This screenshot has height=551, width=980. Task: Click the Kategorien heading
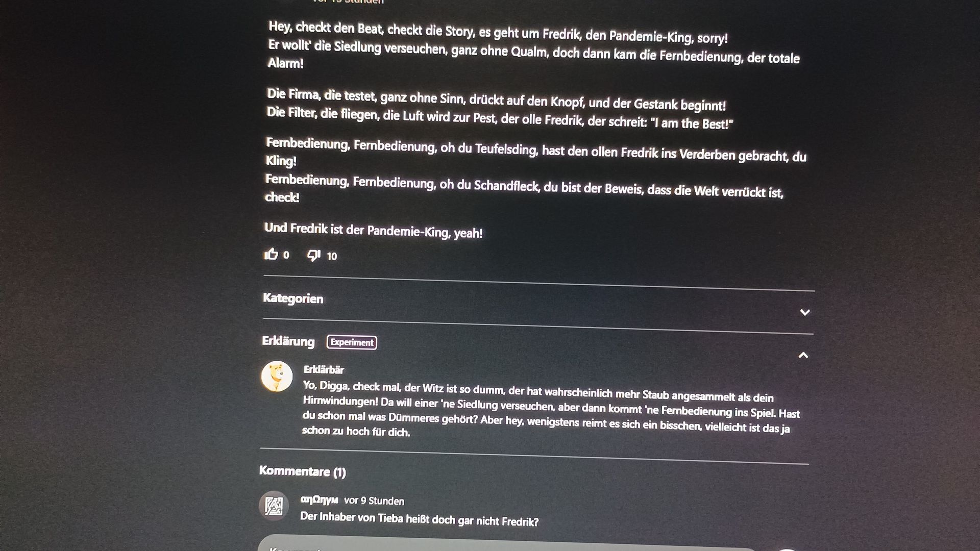[293, 298]
